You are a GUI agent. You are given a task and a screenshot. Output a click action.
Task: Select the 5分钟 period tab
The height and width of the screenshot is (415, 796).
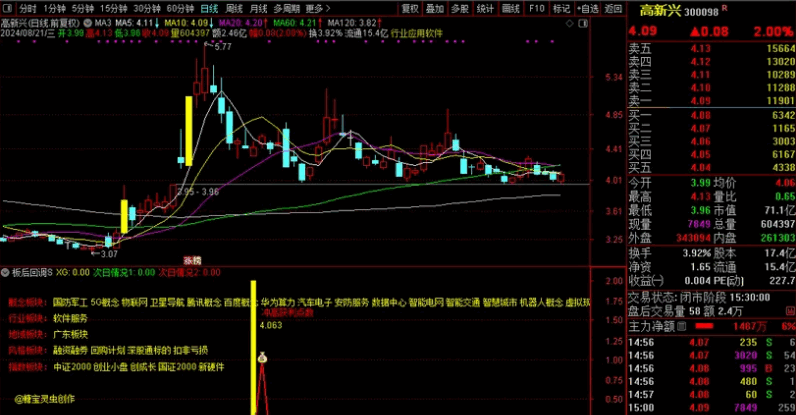83,9
